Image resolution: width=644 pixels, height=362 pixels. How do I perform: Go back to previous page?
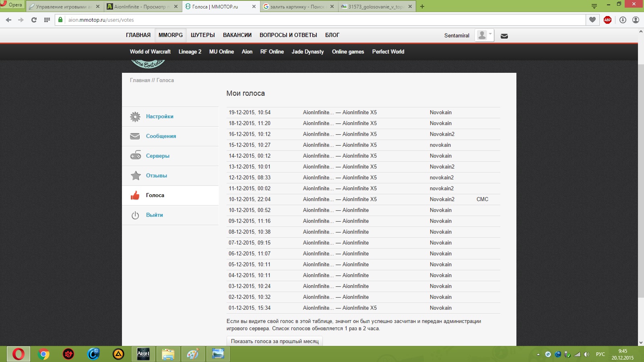pyautogui.click(x=8, y=20)
